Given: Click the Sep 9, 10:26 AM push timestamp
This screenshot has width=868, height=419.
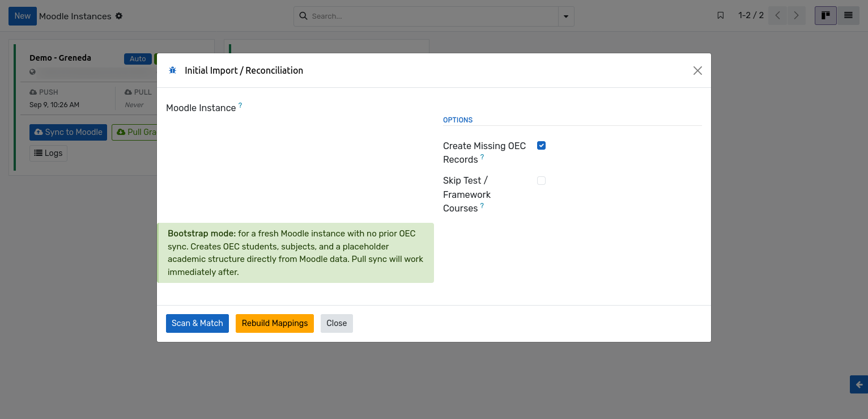Looking at the screenshot, I should click(x=54, y=105).
